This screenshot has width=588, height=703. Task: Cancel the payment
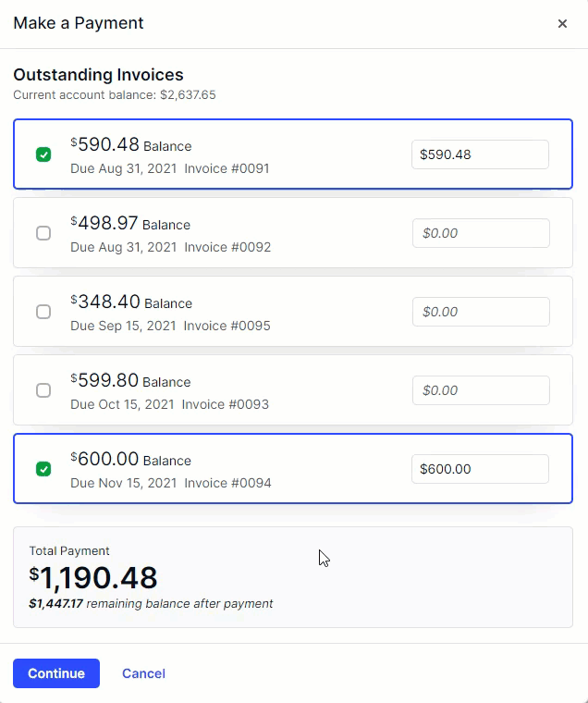tap(144, 673)
